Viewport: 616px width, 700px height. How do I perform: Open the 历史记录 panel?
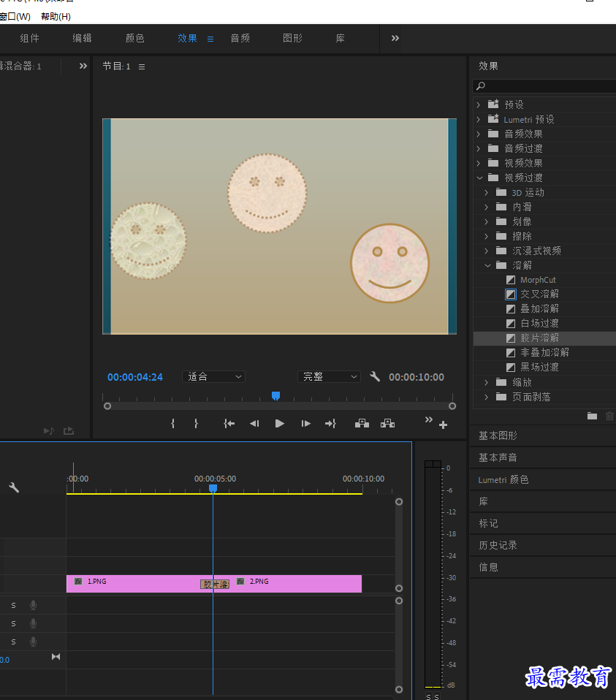coord(498,545)
